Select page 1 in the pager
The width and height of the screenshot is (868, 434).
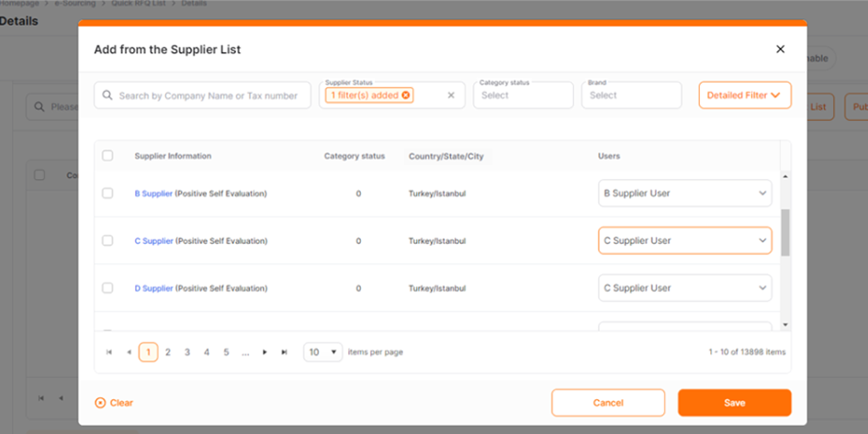[148, 352]
